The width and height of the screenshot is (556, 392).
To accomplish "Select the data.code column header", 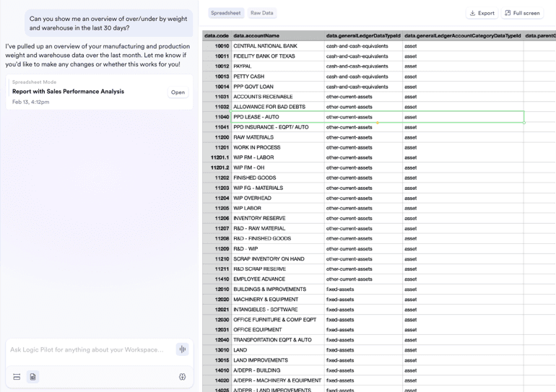I will [x=217, y=36].
